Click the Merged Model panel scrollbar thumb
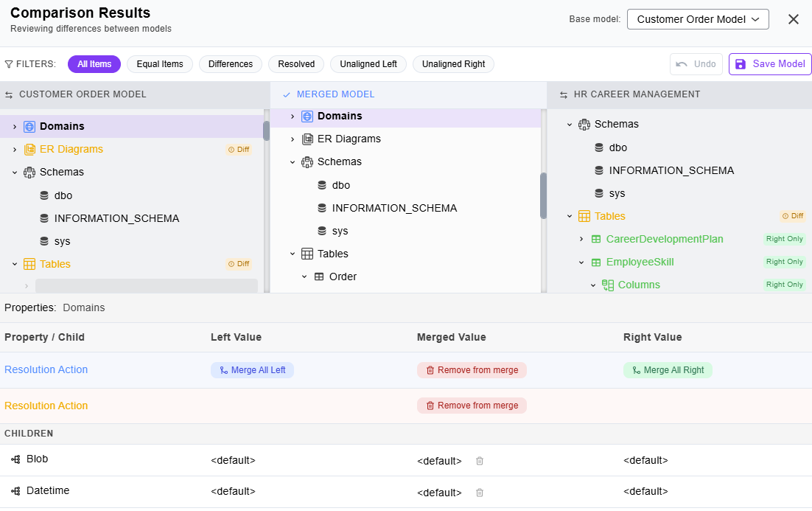Image resolution: width=812 pixels, height=511 pixels. point(543,195)
